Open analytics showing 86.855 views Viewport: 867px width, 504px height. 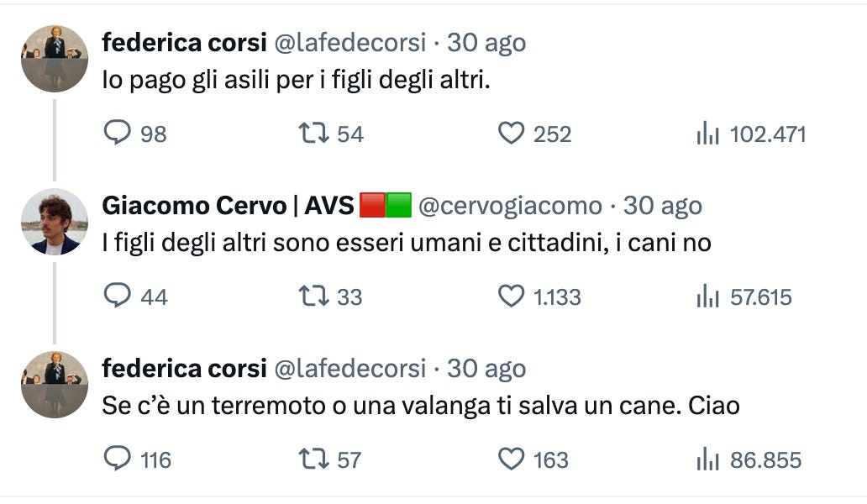click(707, 459)
